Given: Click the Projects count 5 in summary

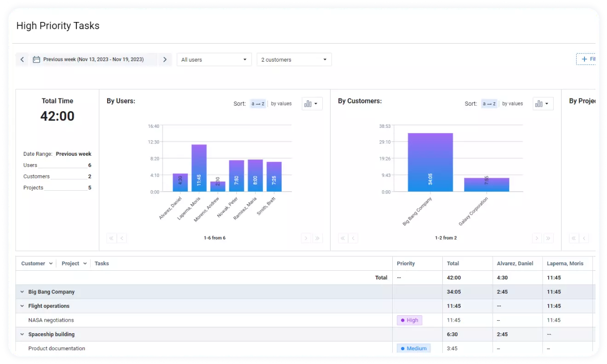Looking at the screenshot, I should pos(90,188).
